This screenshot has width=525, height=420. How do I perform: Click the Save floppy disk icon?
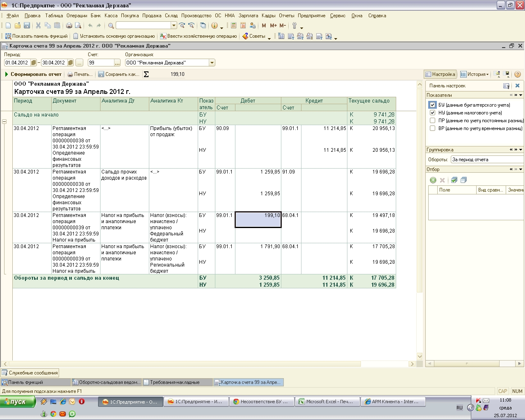[27, 25]
